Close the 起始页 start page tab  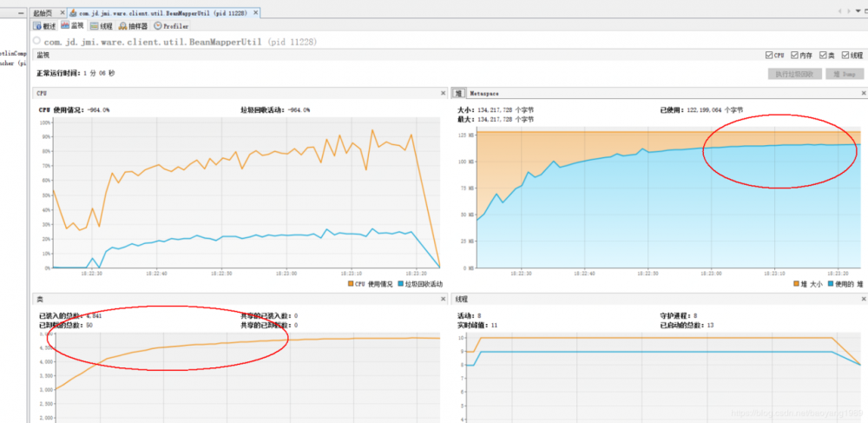(62, 12)
